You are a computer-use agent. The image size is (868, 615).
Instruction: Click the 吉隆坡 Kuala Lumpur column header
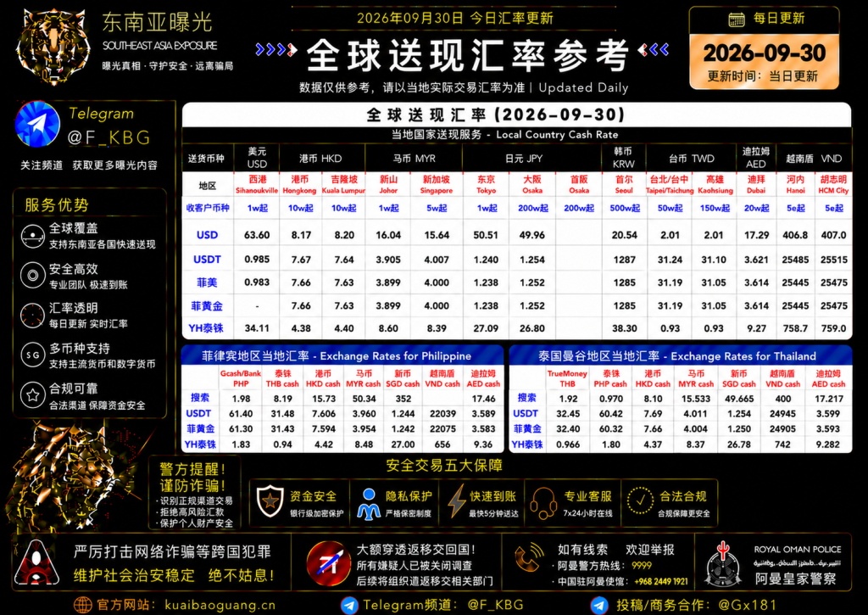343,185
